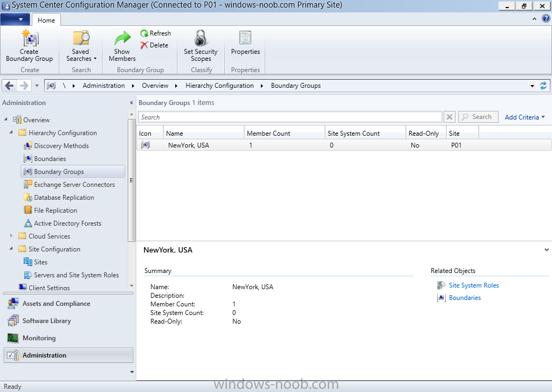Switch to Monitoring workspace
The image size is (552, 392).
(x=68, y=338)
